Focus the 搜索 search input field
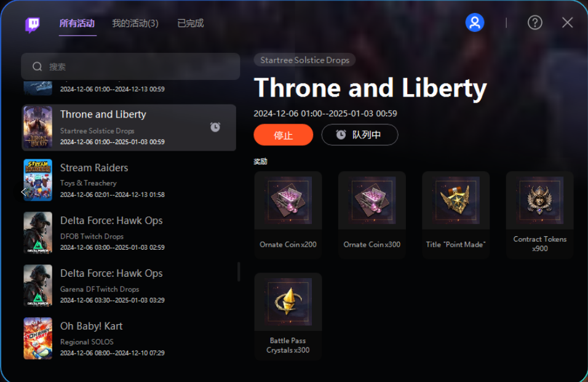This screenshot has height=382, width=588. pyautogui.click(x=130, y=66)
